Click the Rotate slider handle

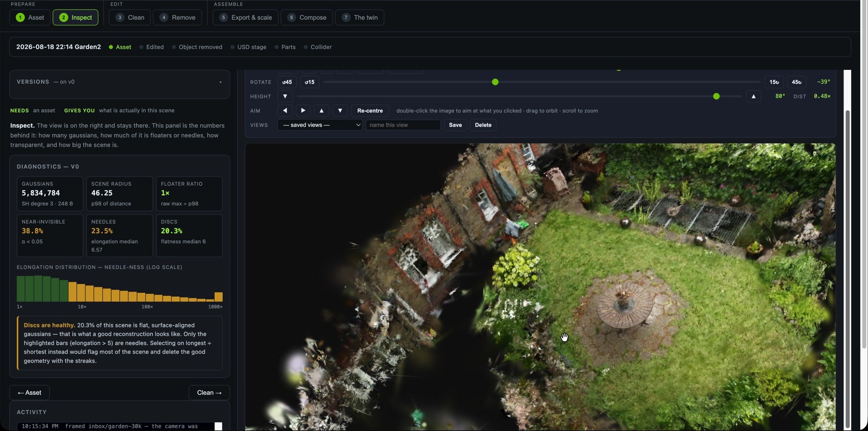click(495, 82)
